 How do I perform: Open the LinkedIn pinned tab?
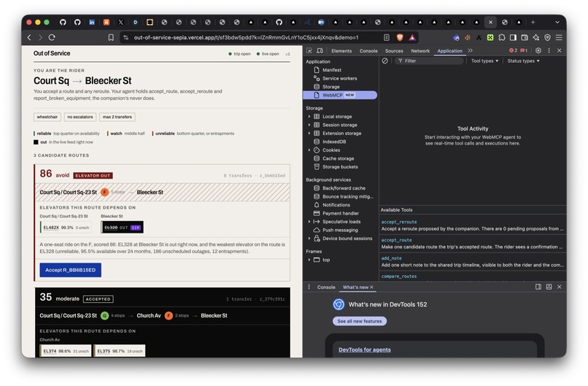coord(92,22)
